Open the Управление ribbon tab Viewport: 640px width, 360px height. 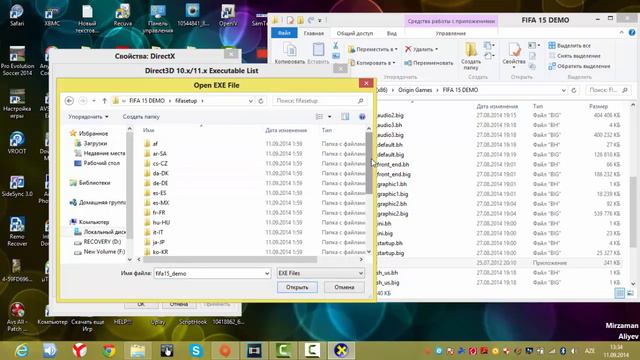click(451, 33)
